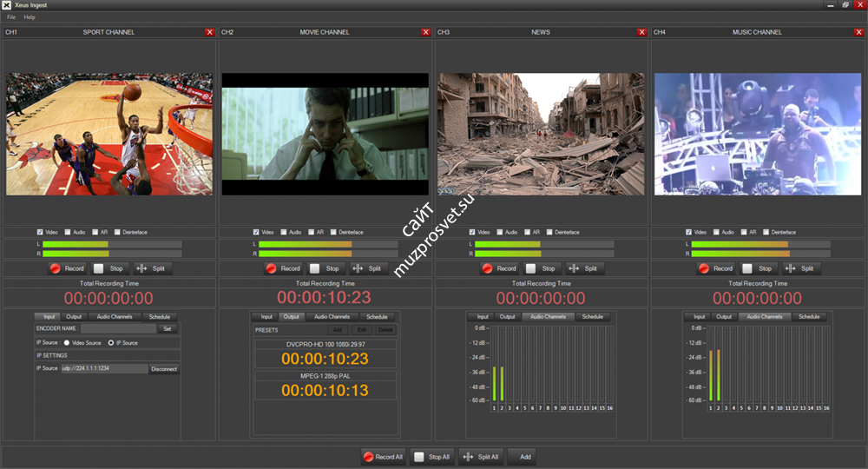Screen dimensions: 868x469
Task: Click the CH4 music video preview
Action: pos(758,134)
